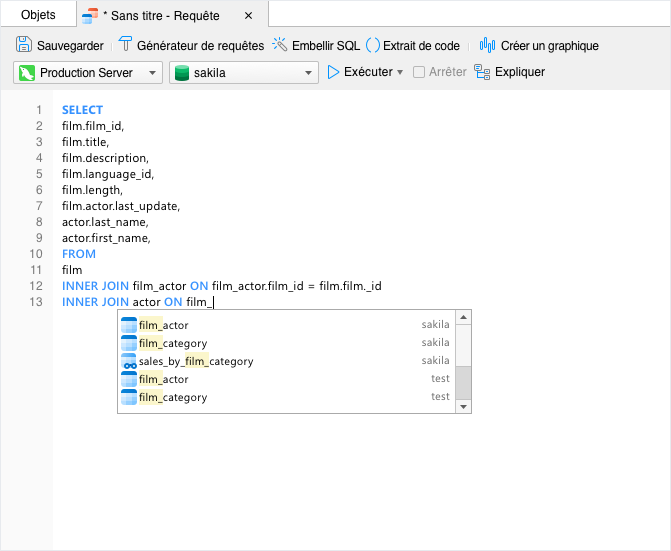
Task: Click the Exécuter play triangle icon
Action: point(333,72)
